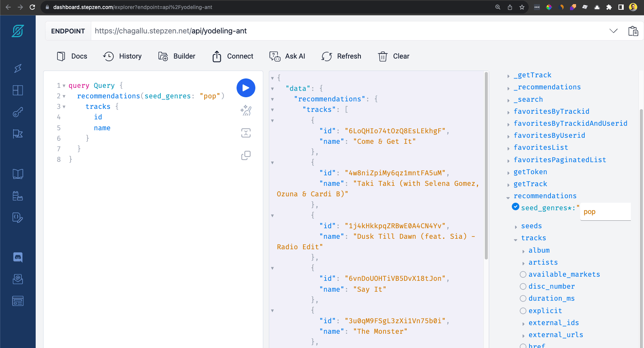Copy the endpoint URL using clipboard icon
Screen dimensions: 644x348
tap(633, 31)
